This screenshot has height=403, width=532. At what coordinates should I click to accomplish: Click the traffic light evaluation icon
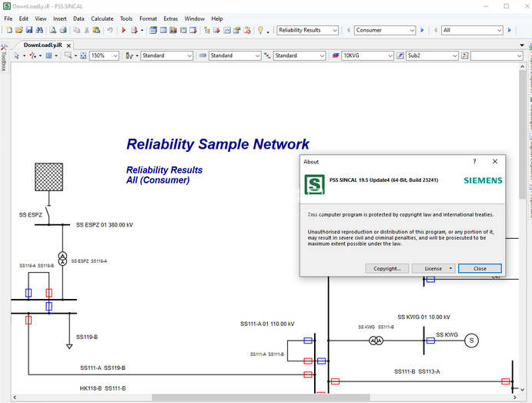129,55
